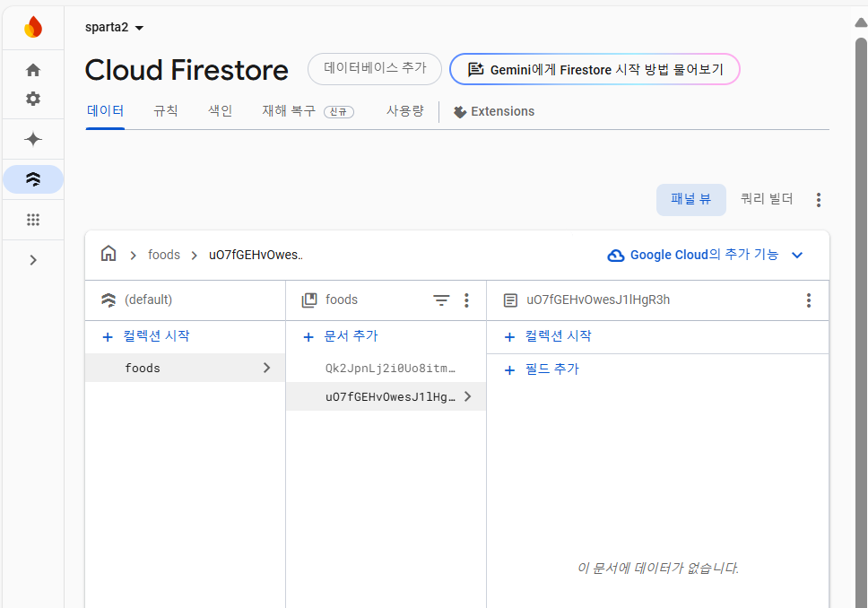Click 필드 추가 to add field

click(542, 369)
